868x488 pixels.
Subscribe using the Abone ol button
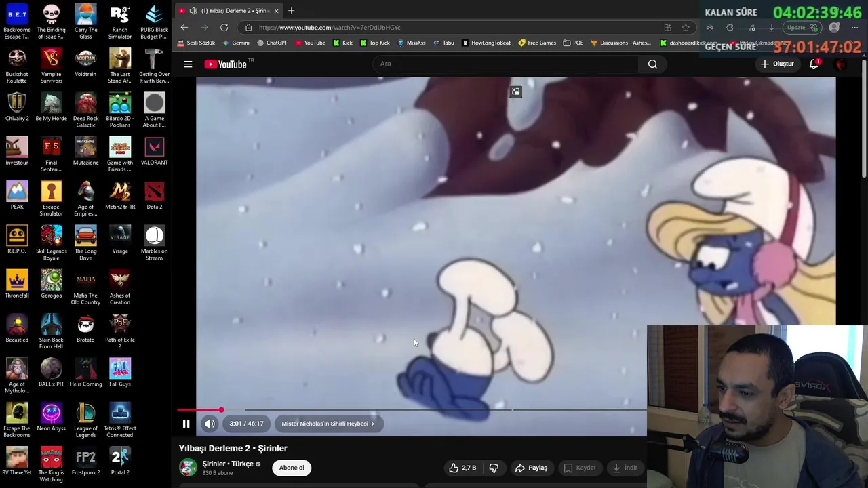[292, 468]
